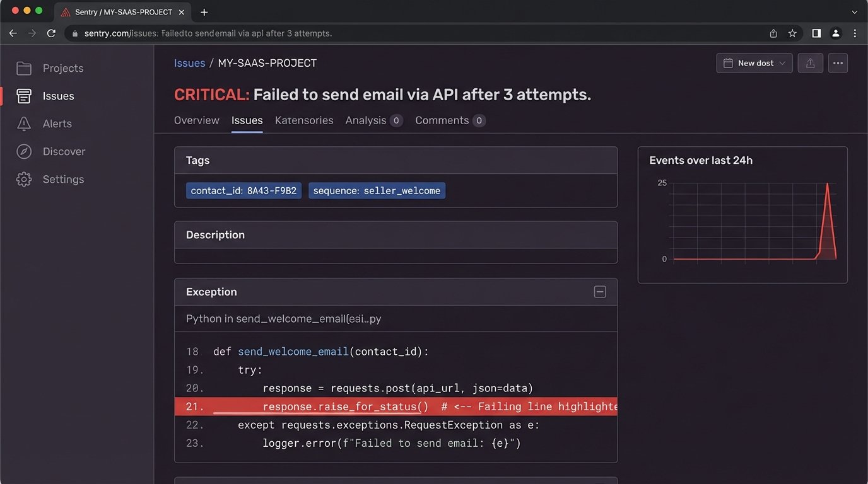Reload the page in browser
Viewport: 868px width, 484px height.
click(x=51, y=33)
